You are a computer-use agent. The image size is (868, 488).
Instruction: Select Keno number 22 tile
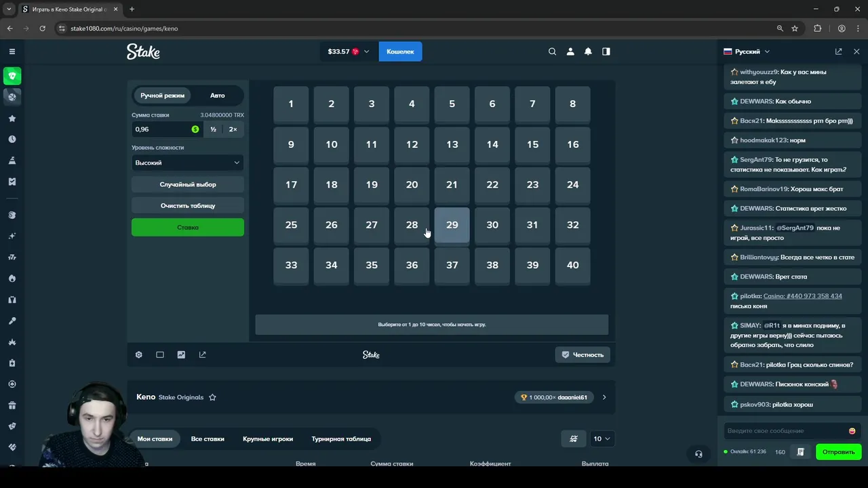(x=492, y=184)
